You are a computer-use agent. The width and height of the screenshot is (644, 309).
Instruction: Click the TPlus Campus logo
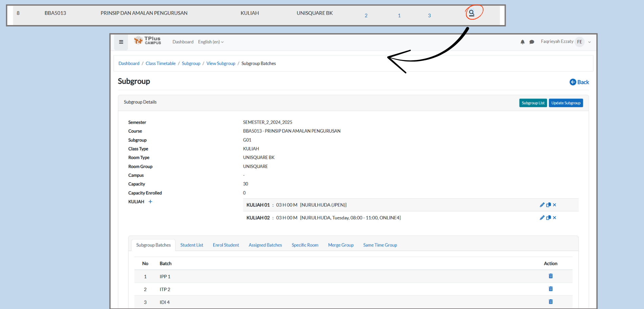[148, 41]
